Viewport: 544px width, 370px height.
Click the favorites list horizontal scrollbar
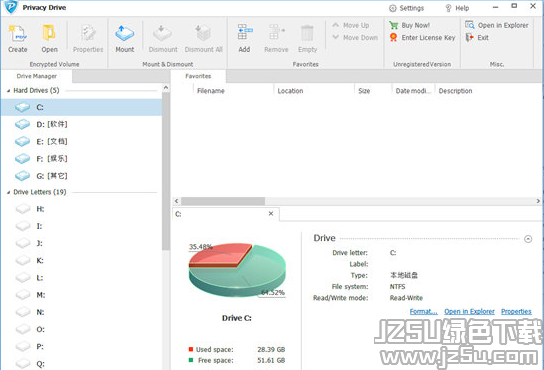[357, 201]
